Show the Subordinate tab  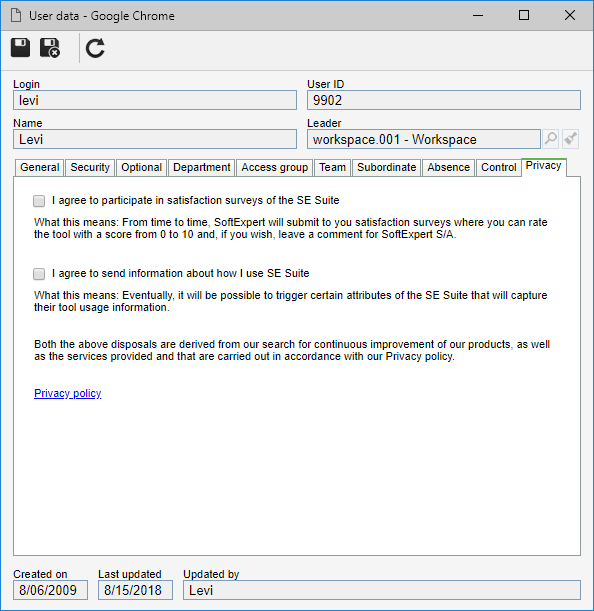[x=387, y=168]
